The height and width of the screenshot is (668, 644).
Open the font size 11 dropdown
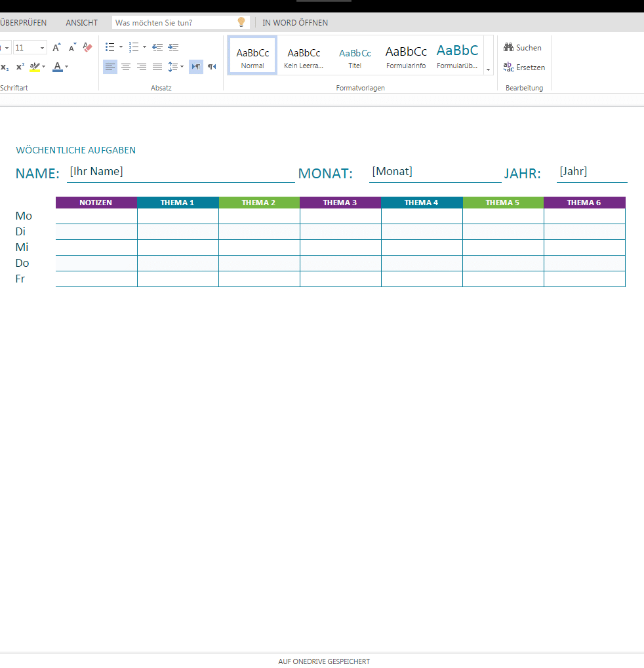point(42,48)
